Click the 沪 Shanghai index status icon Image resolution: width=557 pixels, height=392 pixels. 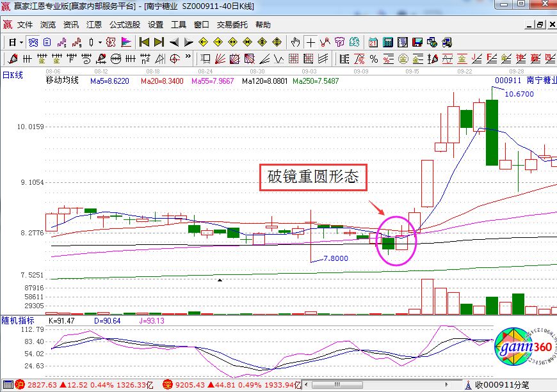pyautogui.click(x=19, y=385)
